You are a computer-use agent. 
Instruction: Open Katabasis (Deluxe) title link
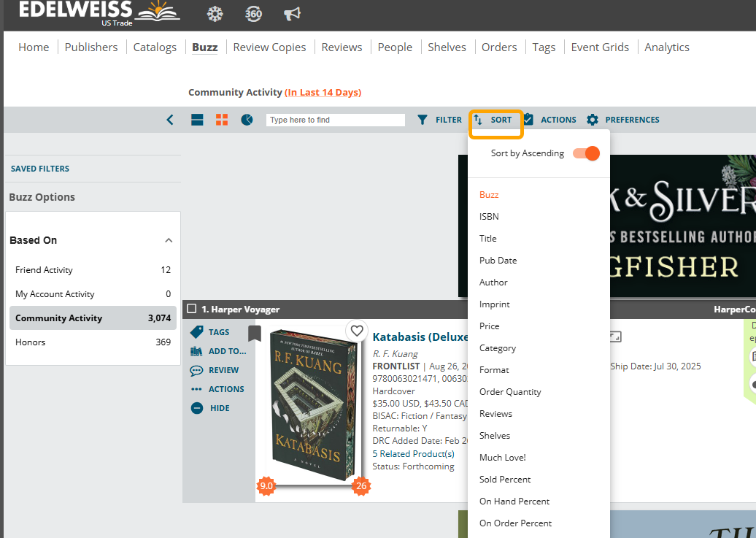[420, 337]
